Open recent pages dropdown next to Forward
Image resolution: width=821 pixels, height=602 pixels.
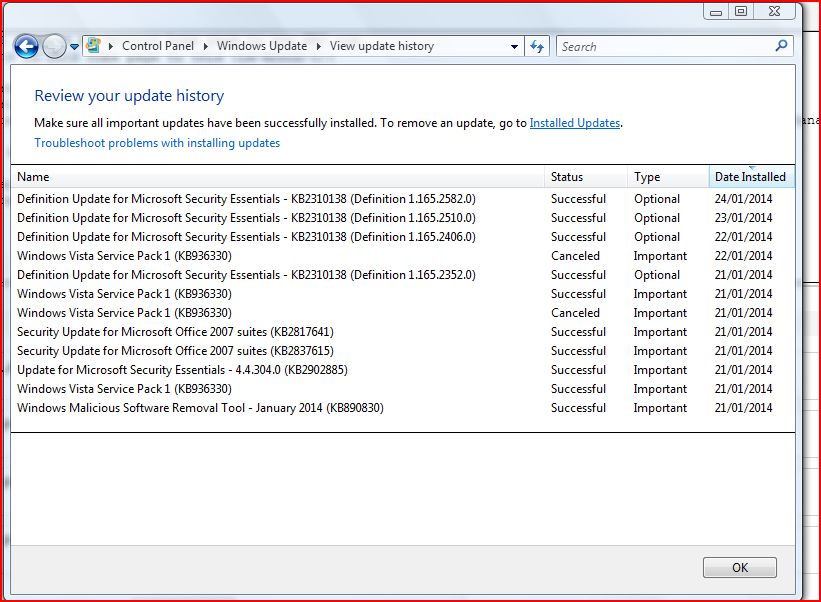coord(74,47)
